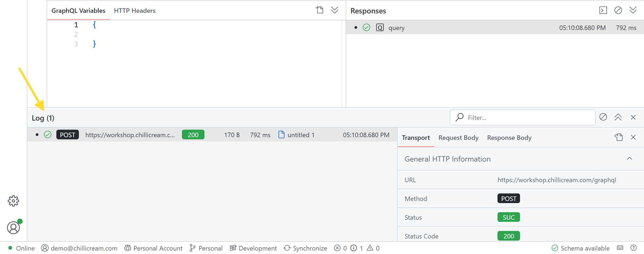Open the Response Body tab

[x=509, y=137]
